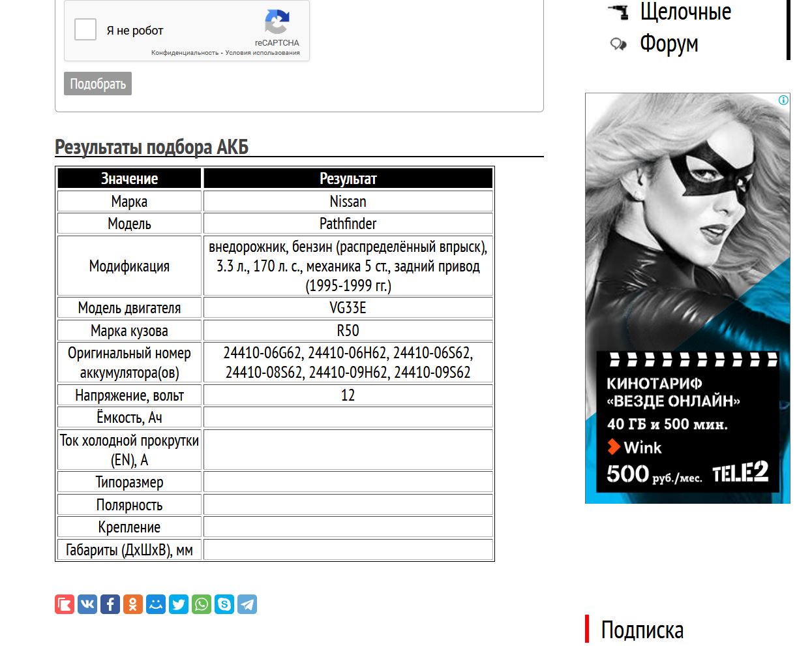Open reCAPTCHA "Конфиденциальность" link

[185, 53]
